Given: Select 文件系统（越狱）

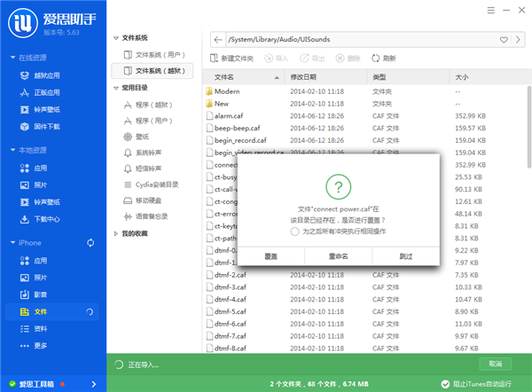Looking at the screenshot, I should (x=152, y=71).
